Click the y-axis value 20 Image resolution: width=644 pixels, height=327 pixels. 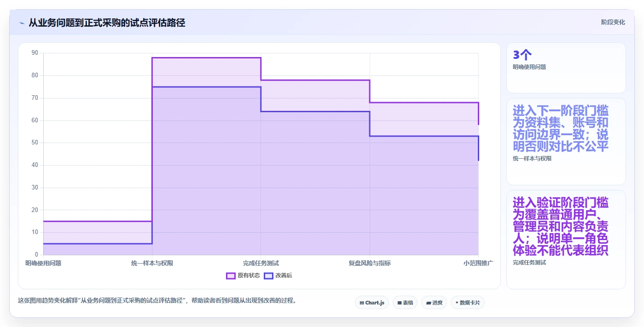(x=35, y=210)
